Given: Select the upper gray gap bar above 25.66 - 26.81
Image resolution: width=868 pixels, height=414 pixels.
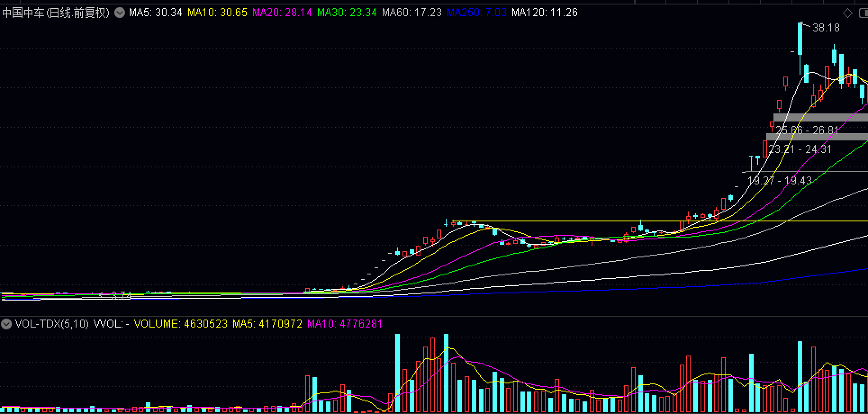Looking at the screenshot, I should (x=821, y=117).
